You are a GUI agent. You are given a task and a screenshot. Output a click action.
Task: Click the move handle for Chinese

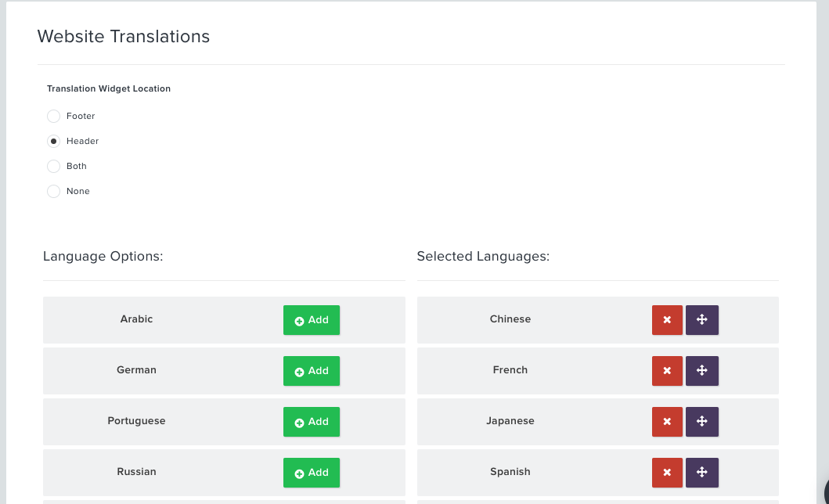(x=702, y=320)
